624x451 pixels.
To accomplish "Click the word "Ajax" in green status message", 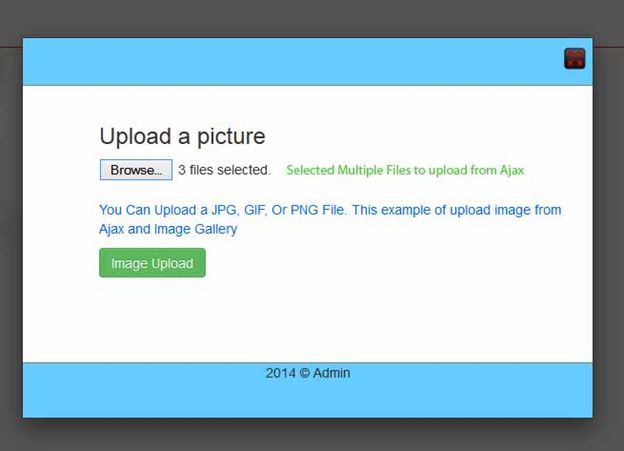I will [512, 170].
